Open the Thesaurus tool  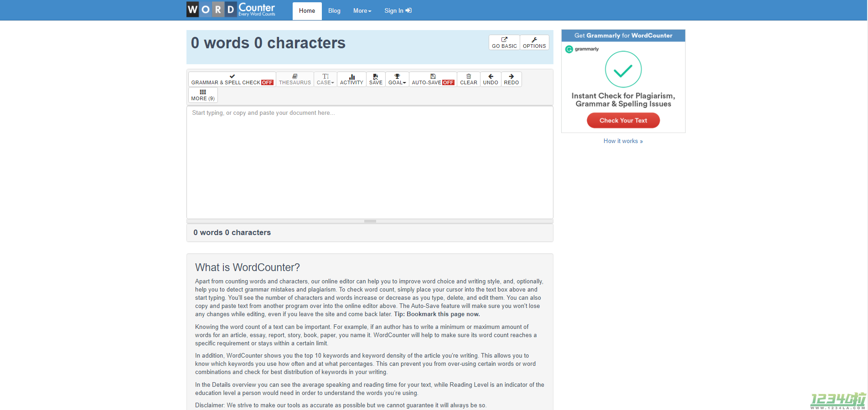click(x=295, y=79)
